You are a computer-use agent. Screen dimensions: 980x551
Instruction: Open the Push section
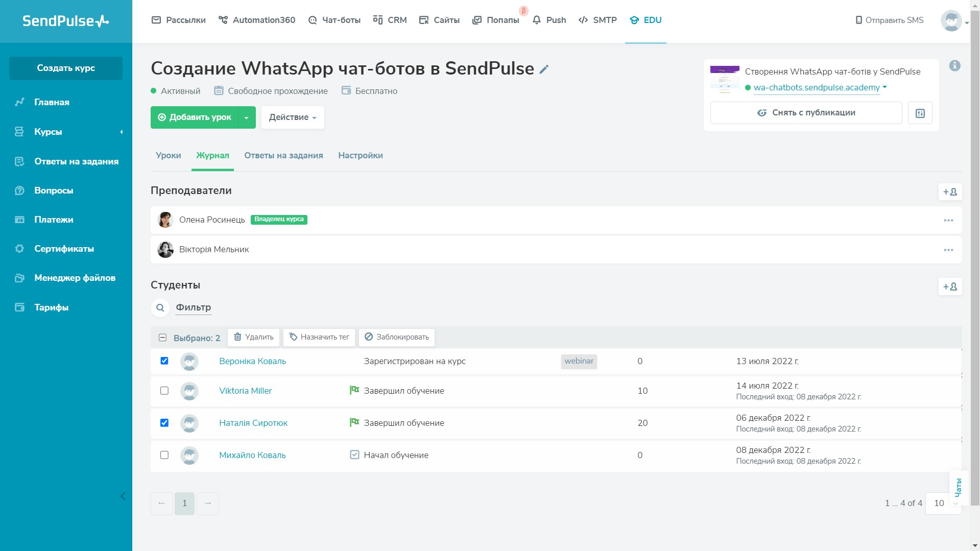pos(549,20)
